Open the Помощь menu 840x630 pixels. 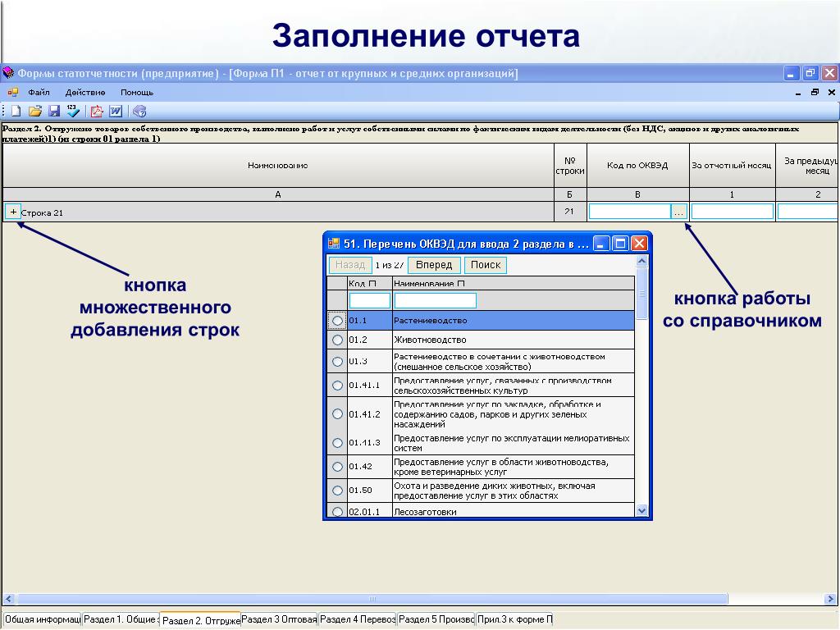[137, 92]
